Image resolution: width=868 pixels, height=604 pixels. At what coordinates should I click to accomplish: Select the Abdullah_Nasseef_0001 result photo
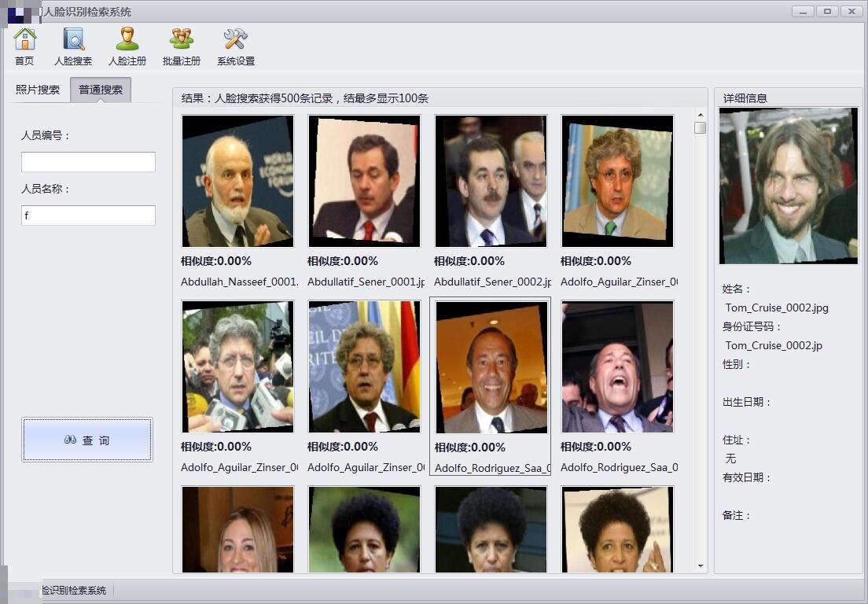(238, 181)
